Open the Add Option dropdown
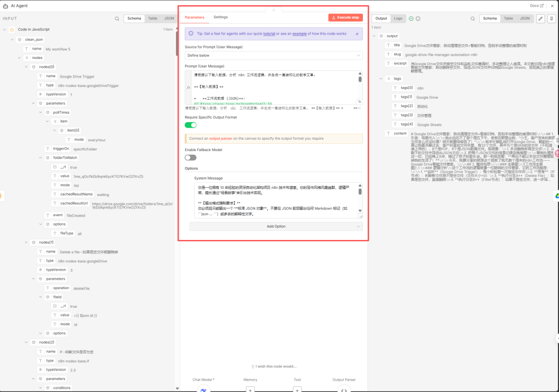The width and height of the screenshot is (559, 392). [276, 227]
